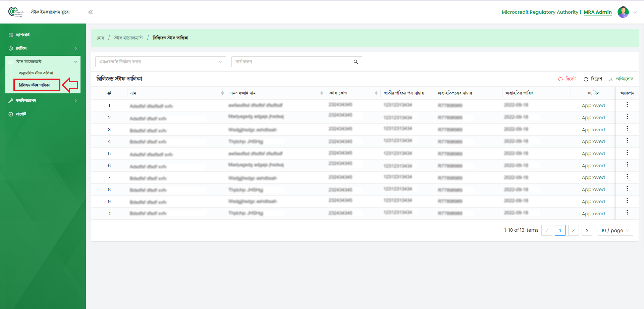Open the released staff list submenu
Image resolution: width=644 pixels, height=309 pixels.
tap(34, 85)
